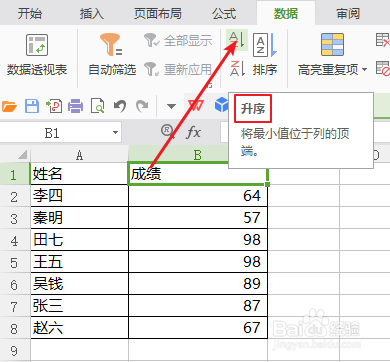Screen dimensions: 390x362
Task: Open the name box dropdown arrow
Action: coord(115,133)
